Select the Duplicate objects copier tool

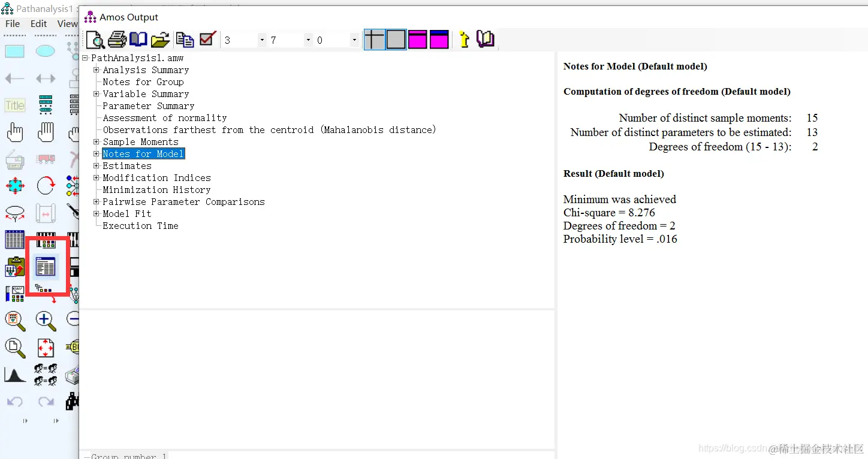tap(15, 159)
